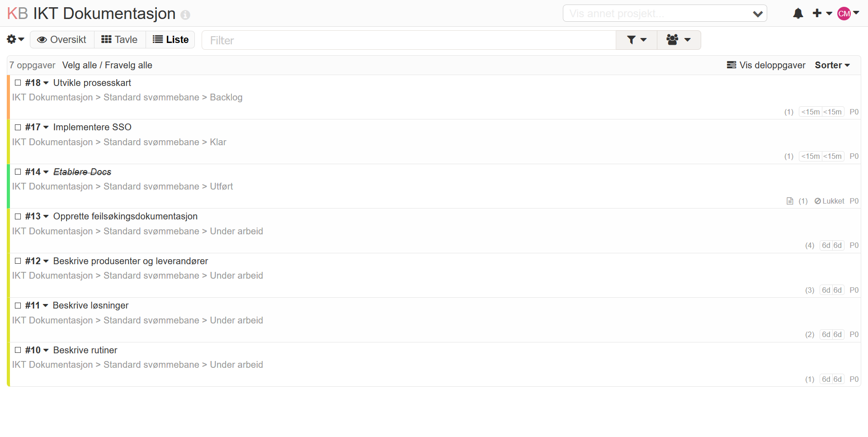Open task 'Beskrive løsninger'
Viewport: 868px width, 437px height.
90,306
